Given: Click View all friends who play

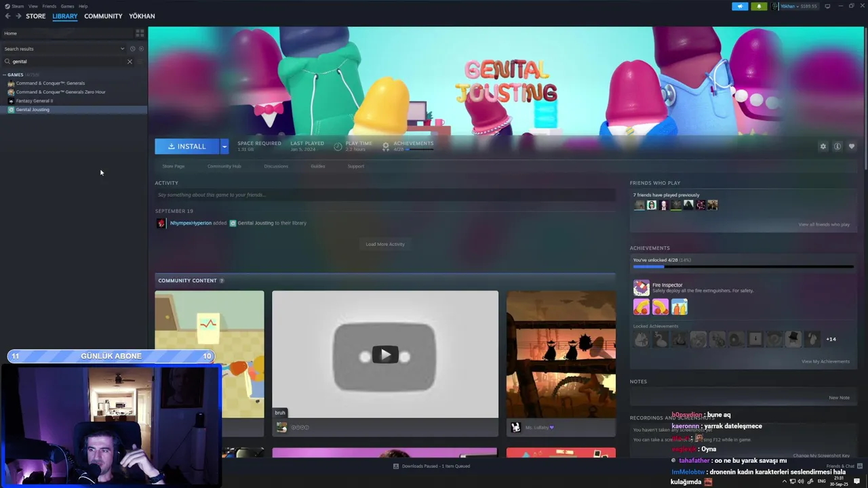Looking at the screenshot, I should (823, 224).
